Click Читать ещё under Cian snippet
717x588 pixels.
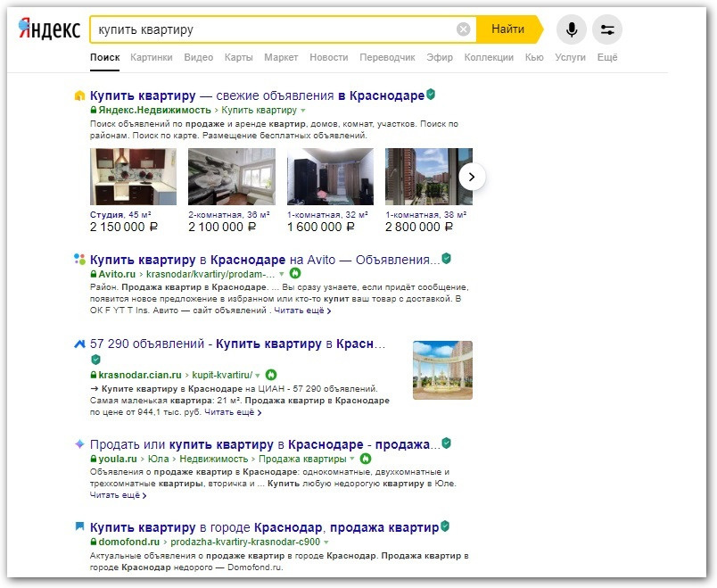point(233,412)
